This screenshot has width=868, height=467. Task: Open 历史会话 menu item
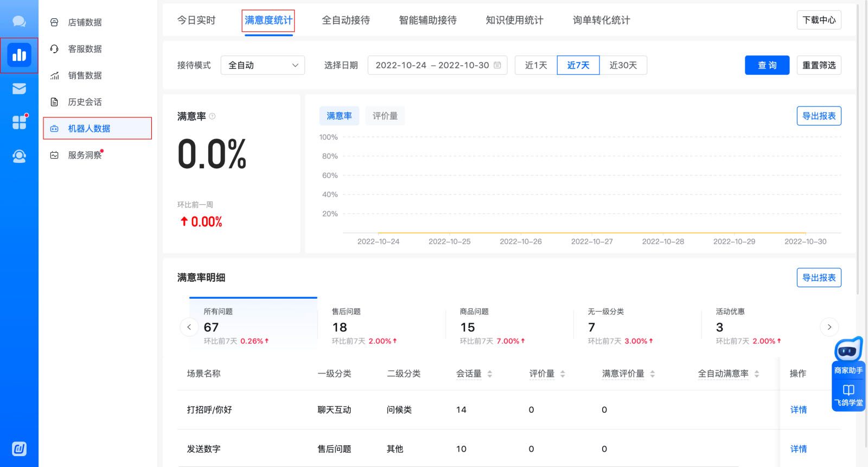click(98, 102)
